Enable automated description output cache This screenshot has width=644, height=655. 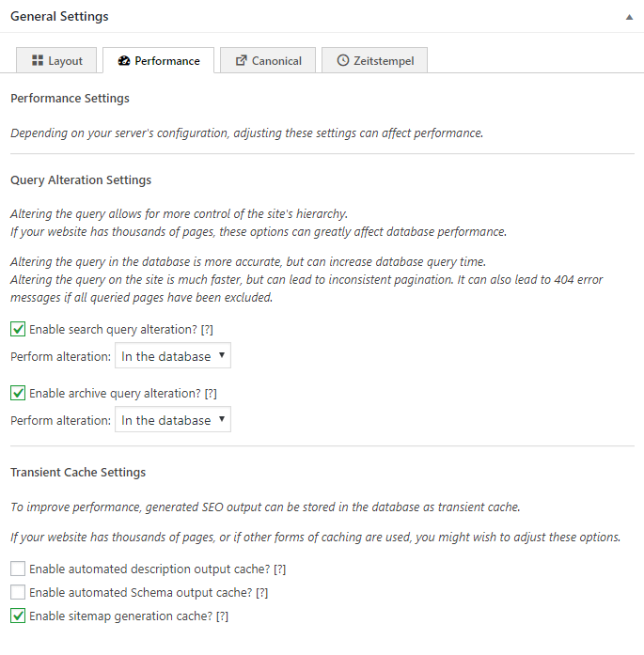[18, 569]
